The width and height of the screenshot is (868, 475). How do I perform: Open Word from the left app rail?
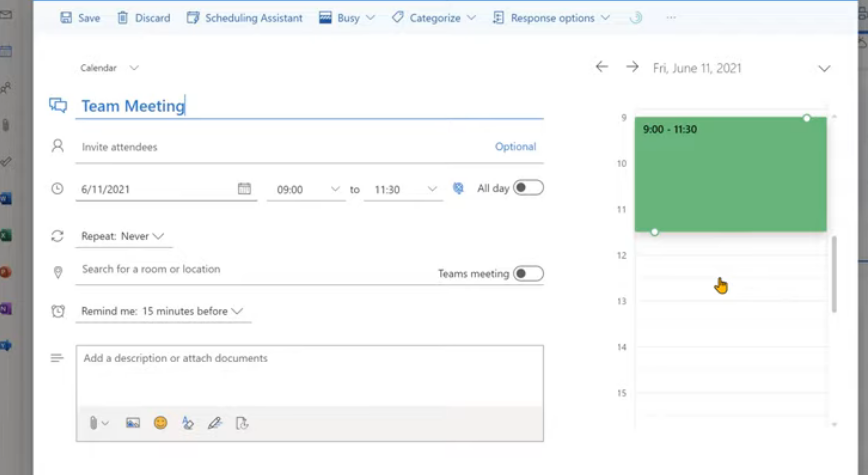click(x=6, y=198)
